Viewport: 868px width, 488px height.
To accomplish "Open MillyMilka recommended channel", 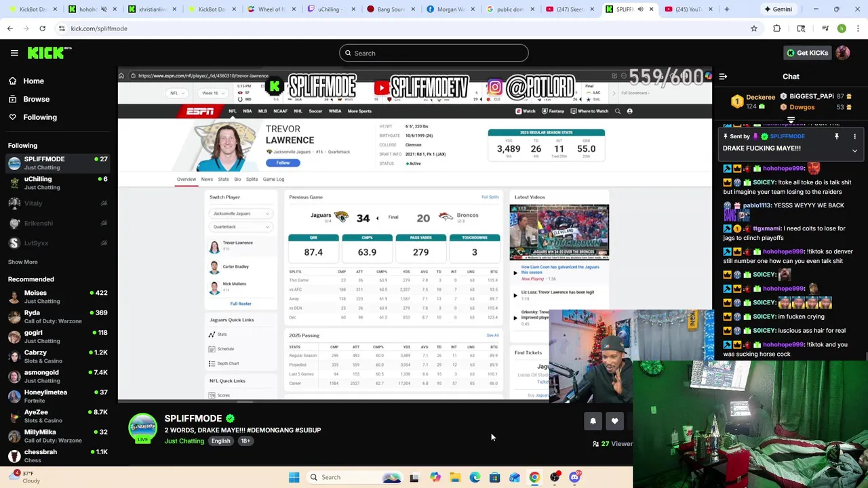I will [58, 436].
